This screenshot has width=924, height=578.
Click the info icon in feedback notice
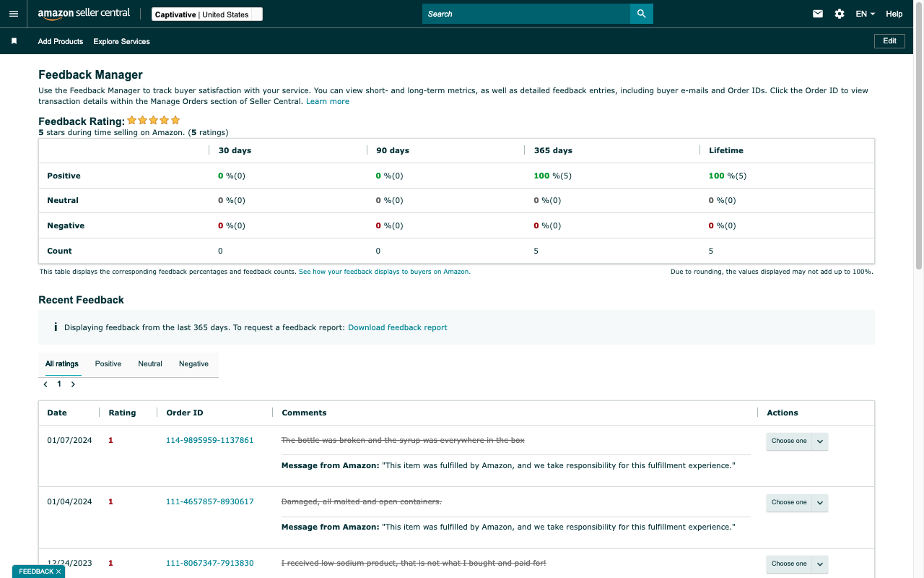pos(56,327)
